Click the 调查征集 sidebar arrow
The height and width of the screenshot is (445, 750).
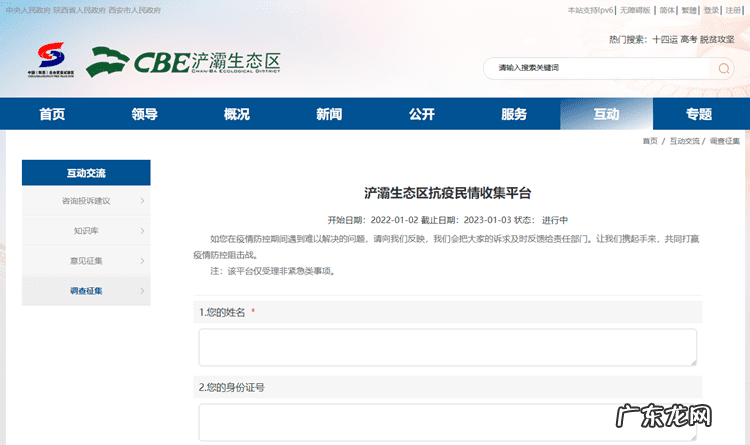click(142, 291)
